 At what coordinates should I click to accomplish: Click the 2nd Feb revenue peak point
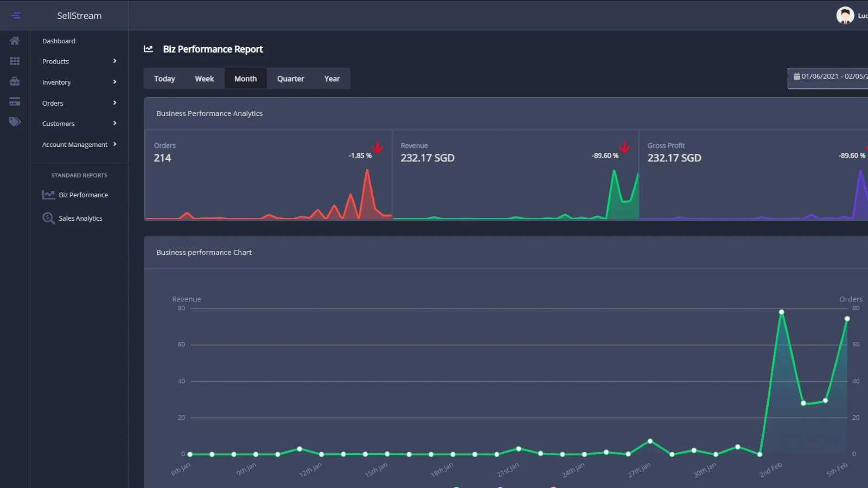coord(781,312)
